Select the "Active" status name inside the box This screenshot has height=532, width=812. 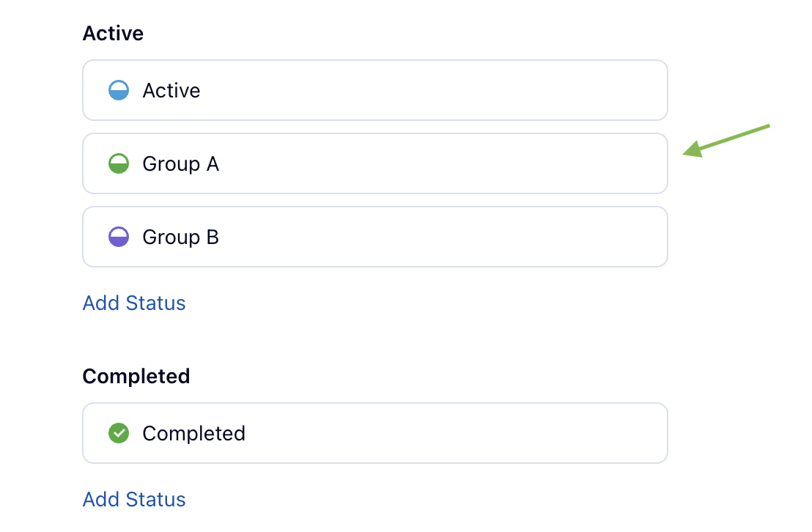[x=171, y=91]
